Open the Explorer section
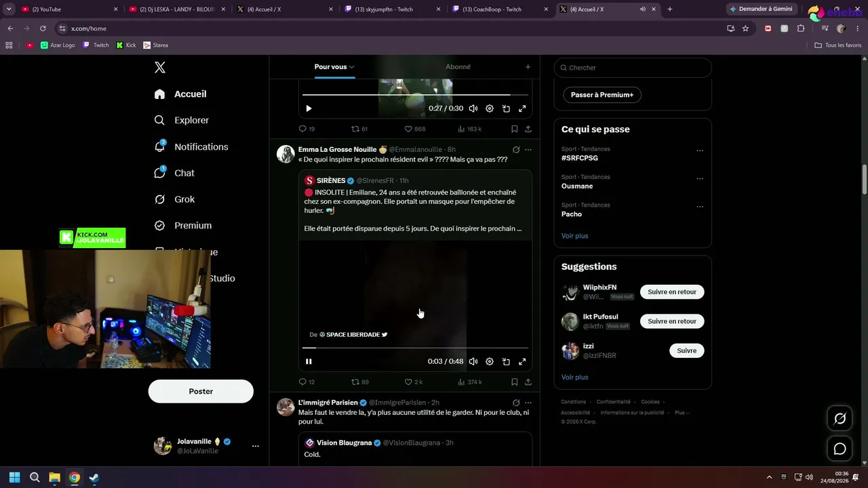 182,120
